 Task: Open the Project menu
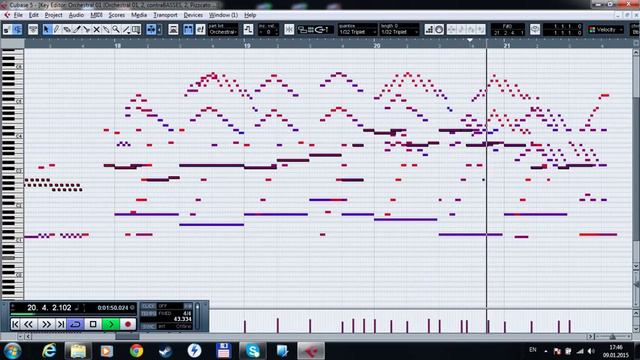coord(53,15)
